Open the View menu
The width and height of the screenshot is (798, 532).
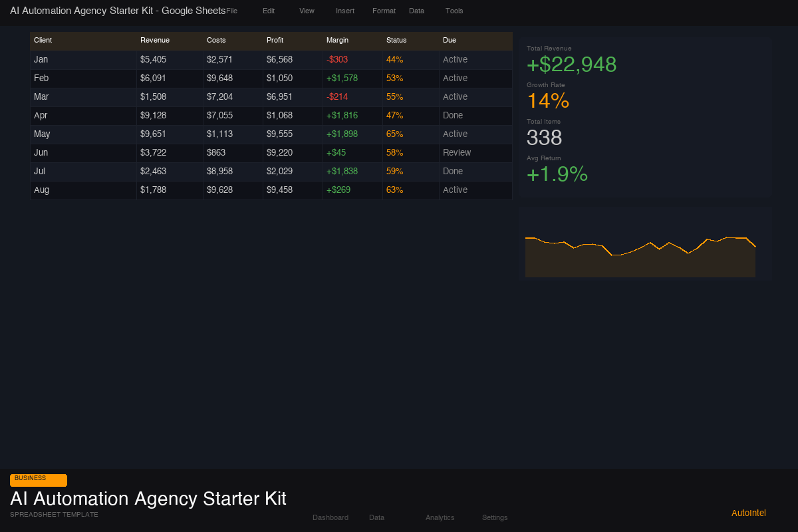point(307,11)
